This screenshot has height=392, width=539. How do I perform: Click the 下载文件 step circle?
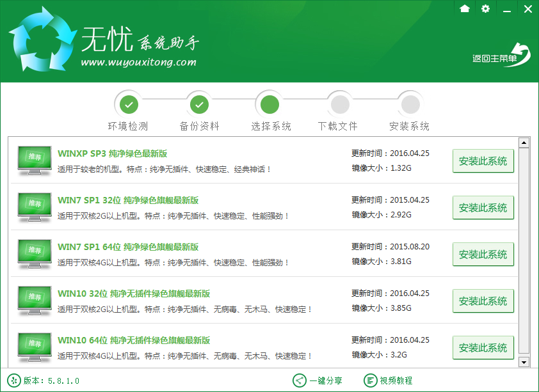pyautogui.click(x=339, y=104)
